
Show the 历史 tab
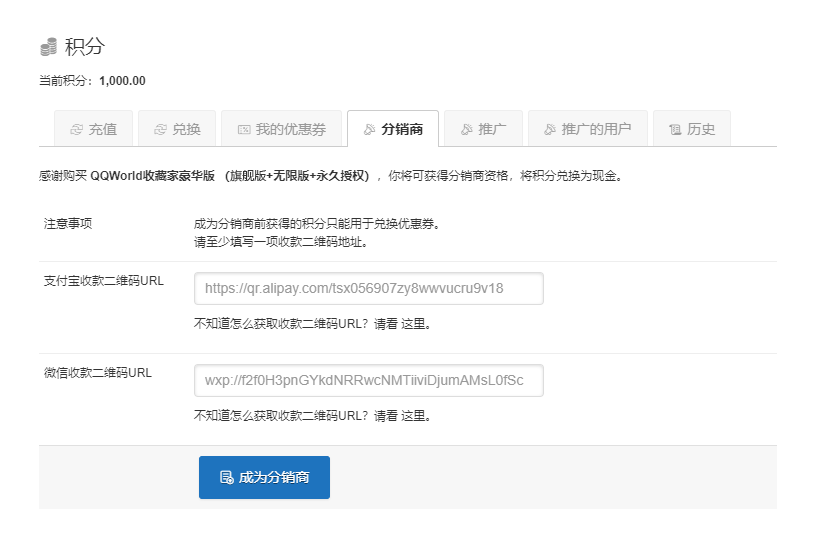point(701,129)
